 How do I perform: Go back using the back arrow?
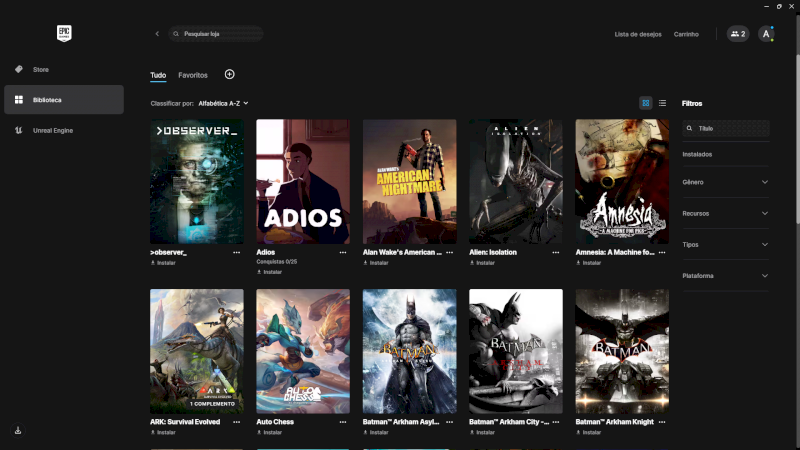tap(157, 34)
